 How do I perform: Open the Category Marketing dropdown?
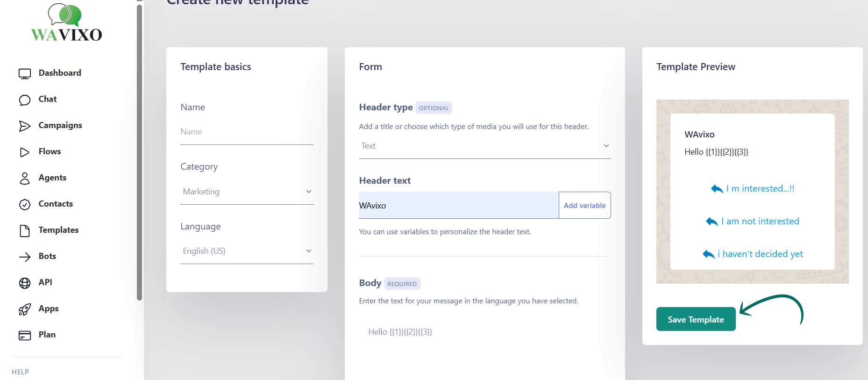tap(247, 192)
